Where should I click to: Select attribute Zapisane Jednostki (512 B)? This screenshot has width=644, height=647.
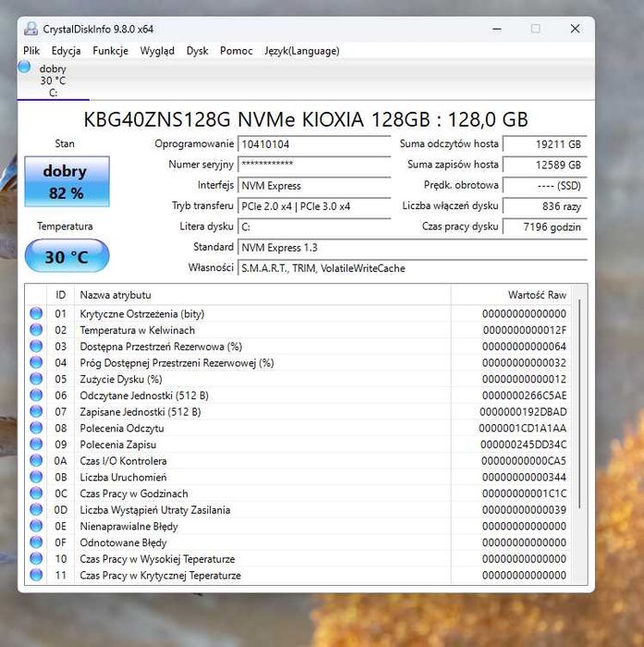tap(140, 412)
